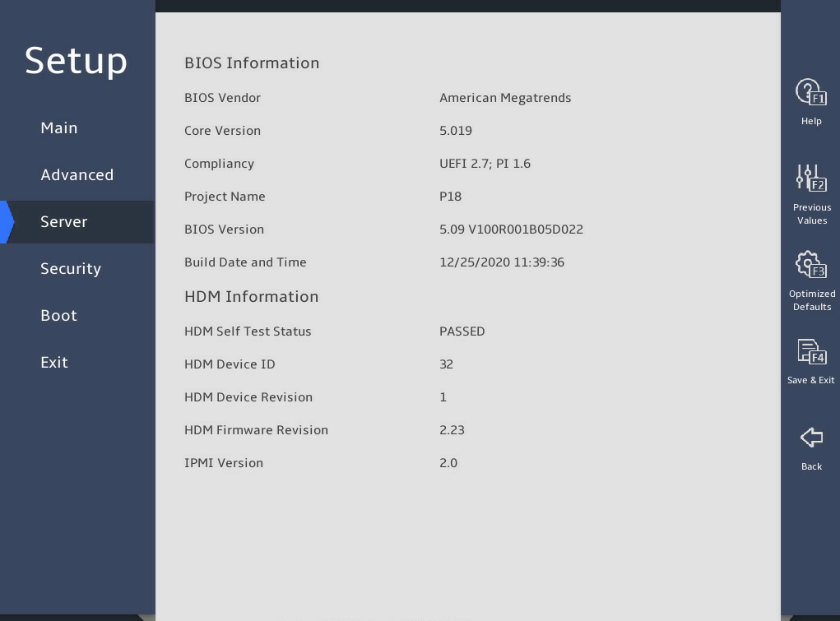This screenshot has height=621, width=840.
Task: Select the BIOS Version label
Action: pos(224,229)
